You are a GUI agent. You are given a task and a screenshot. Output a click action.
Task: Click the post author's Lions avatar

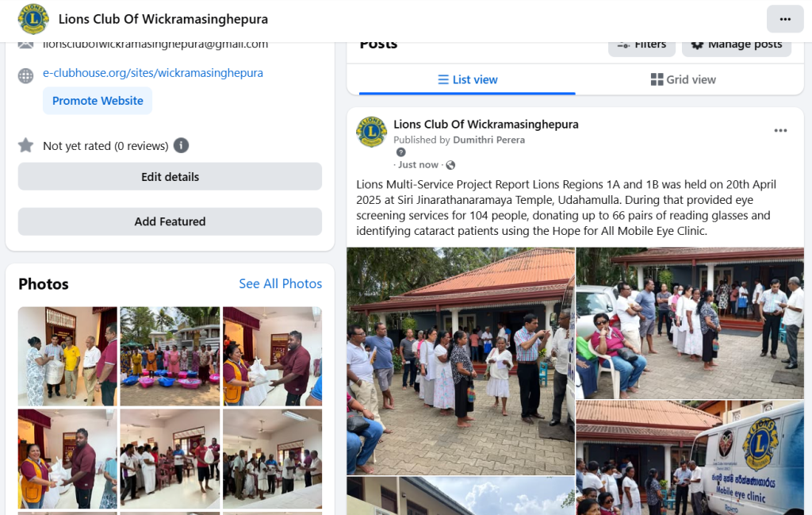point(371,132)
